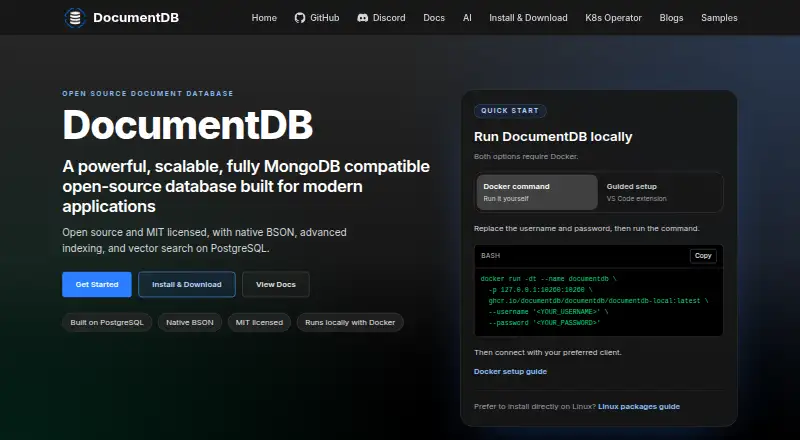Click the paragraph mentioning MIT licensed BSON

pyautogui.click(x=204, y=240)
